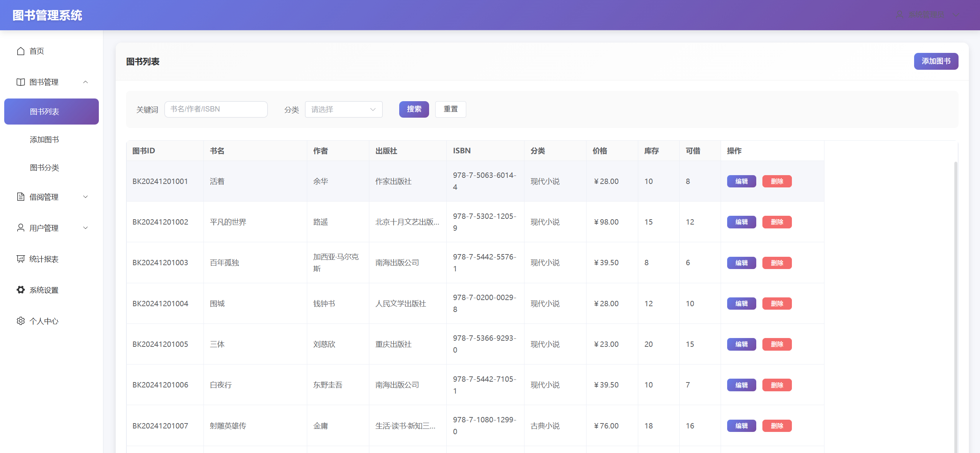Open 统计报表 in the sidebar
Image resolution: width=980 pixels, height=453 pixels.
tap(51, 259)
